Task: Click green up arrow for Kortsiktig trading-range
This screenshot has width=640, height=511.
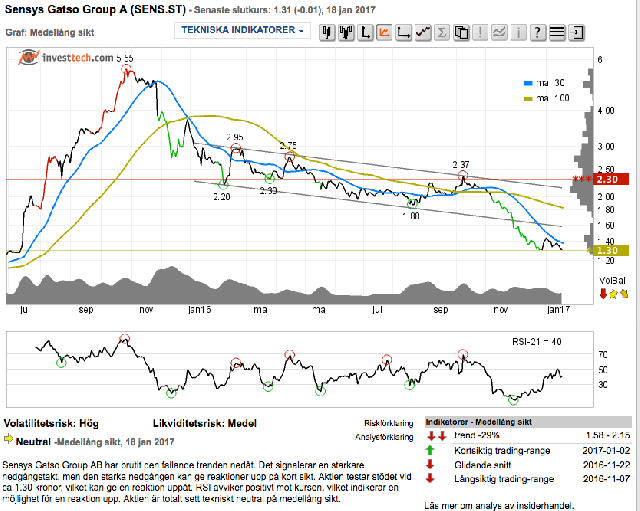Action: click(x=430, y=451)
